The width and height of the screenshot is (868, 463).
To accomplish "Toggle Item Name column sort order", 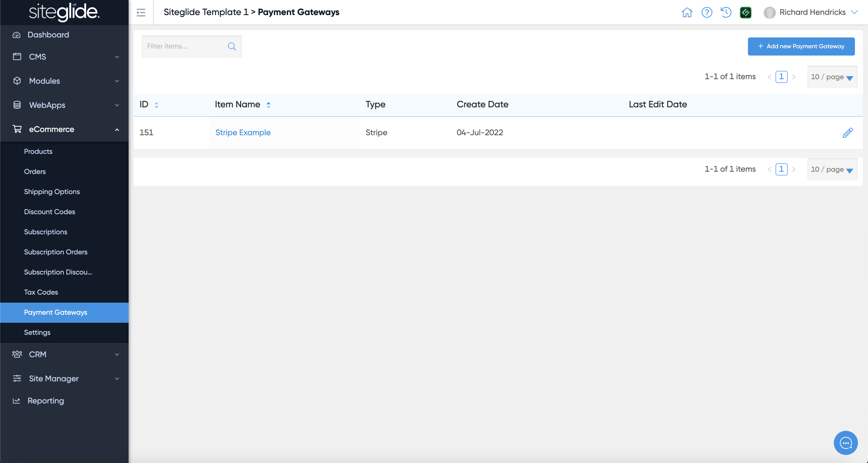I will [x=268, y=105].
